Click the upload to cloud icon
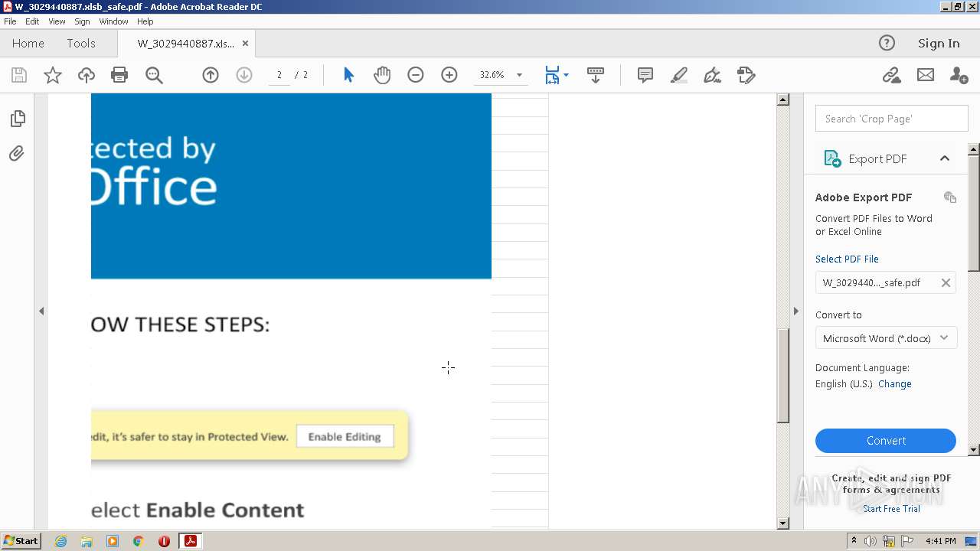Image resolution: width=980 pixels, height=551 pixels. [x=87, y=75]
